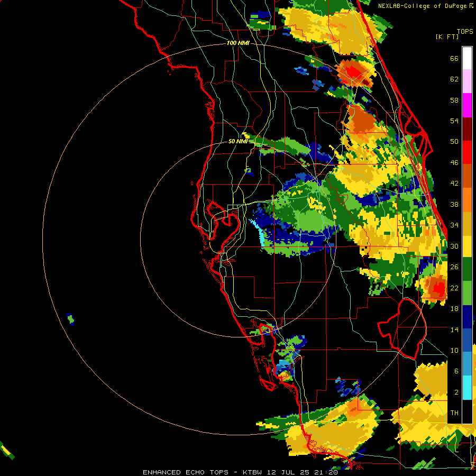The height and width of the screenshot is (476, 476).
Task: Click the 58 value on the legend
Action: [x=454, y=100]
